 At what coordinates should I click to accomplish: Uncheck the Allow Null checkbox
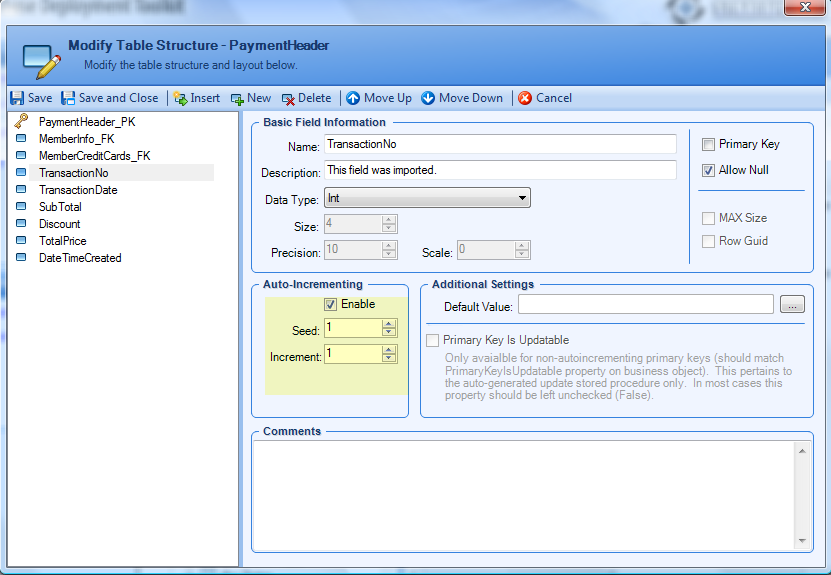pos(708,170)
